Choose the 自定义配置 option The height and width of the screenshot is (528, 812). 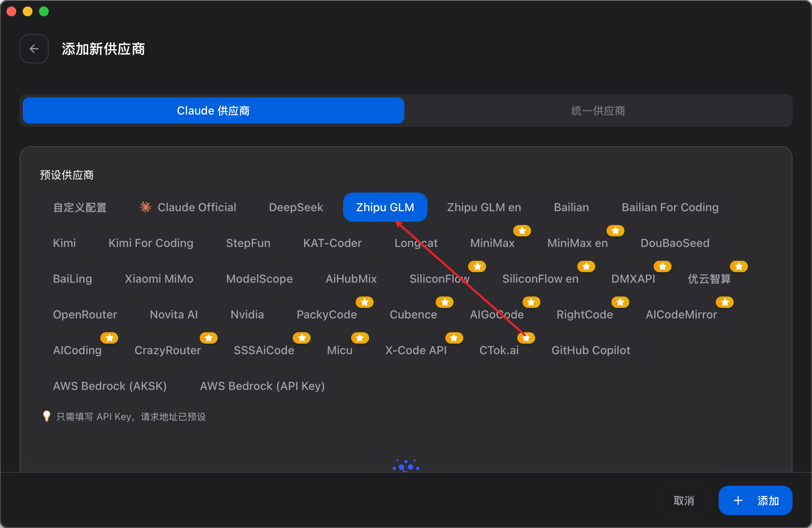coord(80,208)
